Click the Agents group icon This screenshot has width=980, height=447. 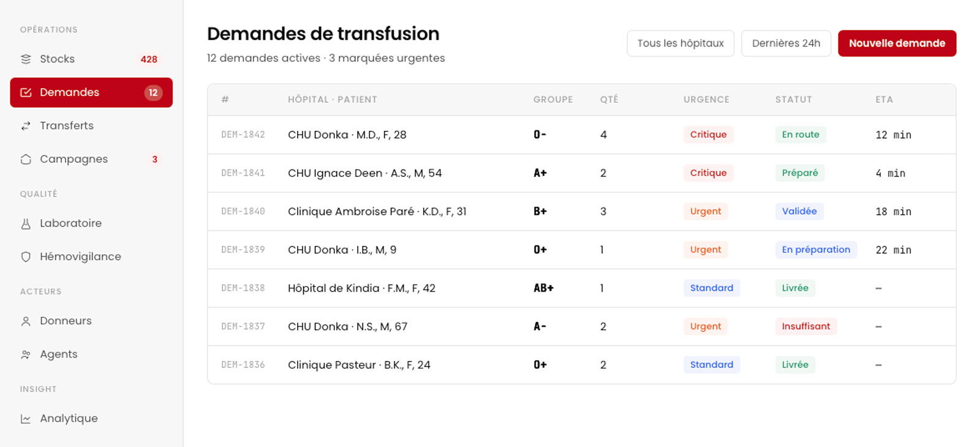(x=26, y=355)
